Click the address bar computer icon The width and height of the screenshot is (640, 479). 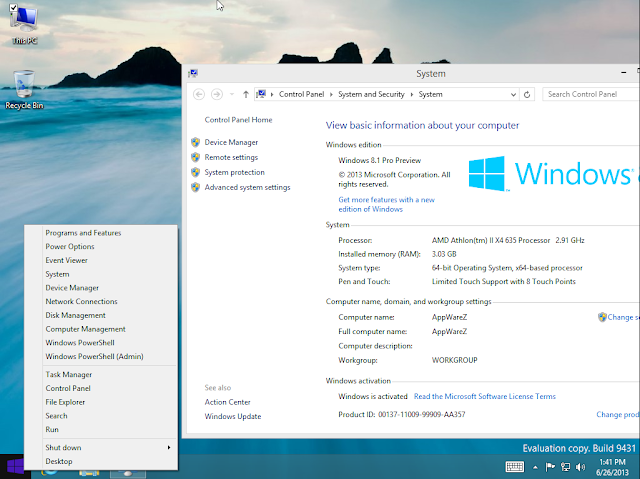click(261, 94)
